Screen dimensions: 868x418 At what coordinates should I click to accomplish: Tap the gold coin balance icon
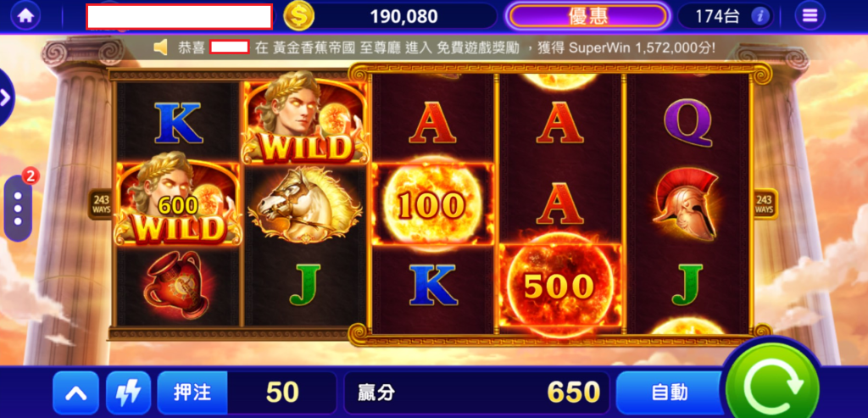pyautogui.click(x=298, y=16)
